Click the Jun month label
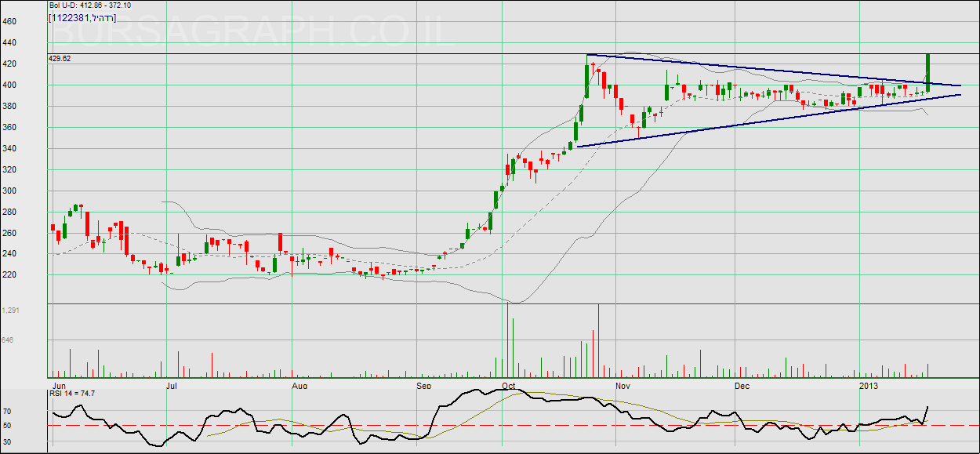Screen dimensions: 980x454 [x=59, y=386]
